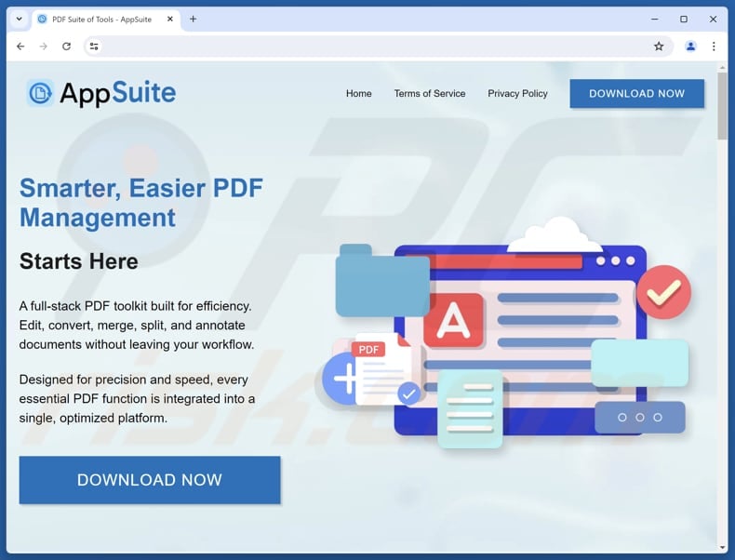The image size is (735, 560).
Task: Bookmark this page with star icon
Action: click(659, 47)
